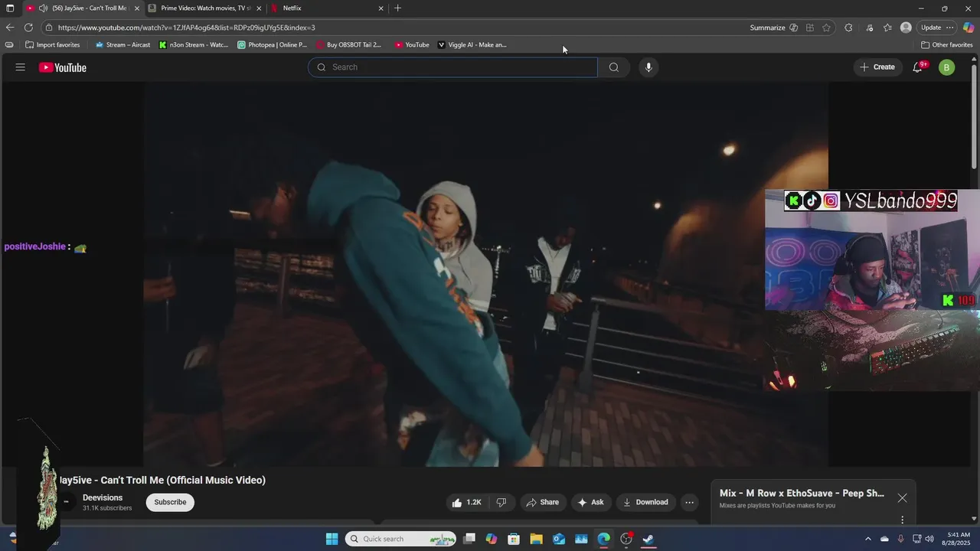Open Outlook from the taskbar
The width and height of the screenshot is (980, 551).
[559, 539]
